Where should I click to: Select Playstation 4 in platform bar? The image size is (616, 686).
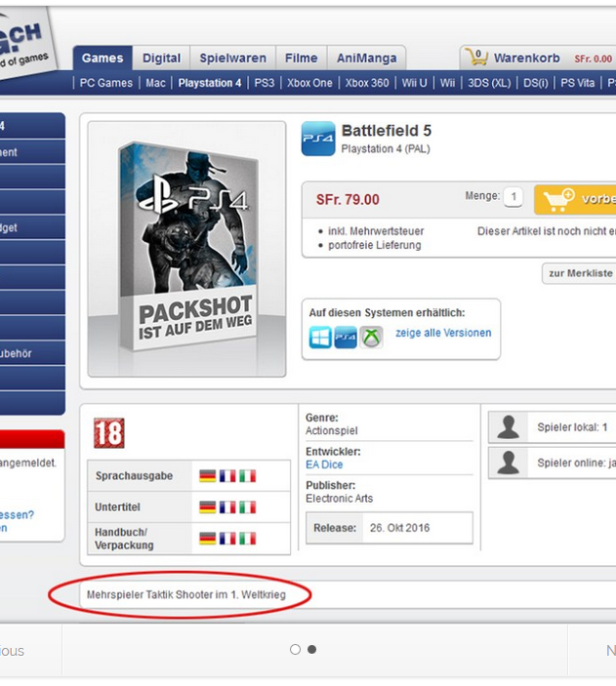point(210,83)
